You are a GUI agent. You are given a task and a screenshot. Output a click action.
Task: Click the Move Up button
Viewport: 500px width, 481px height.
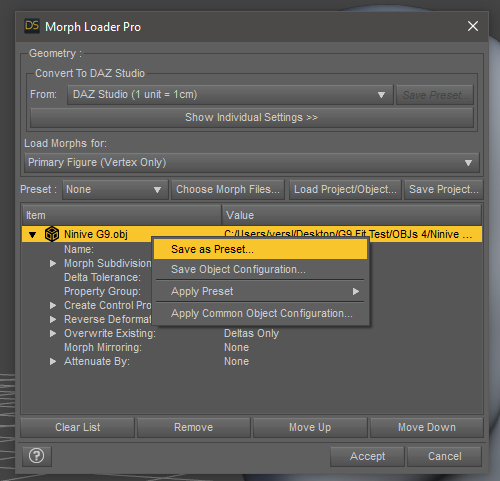tap(310, 427)
